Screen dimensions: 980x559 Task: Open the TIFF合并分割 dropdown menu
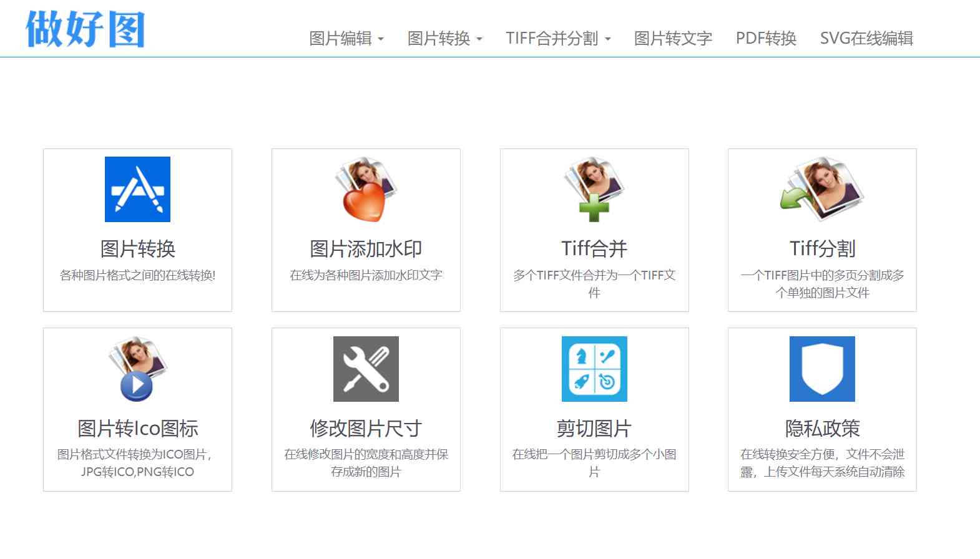[x=558, y=39]
